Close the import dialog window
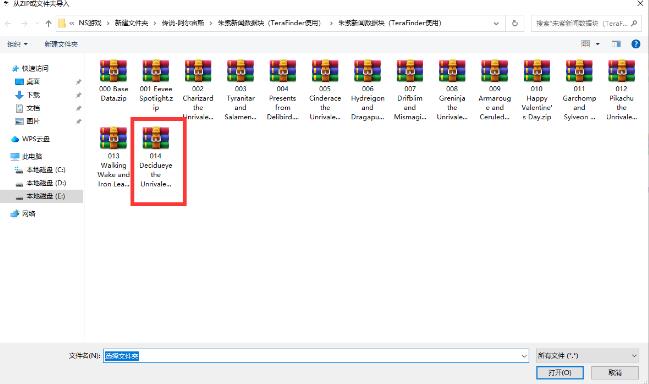This screenshot has height=384, width=649. tap(639, 4)
